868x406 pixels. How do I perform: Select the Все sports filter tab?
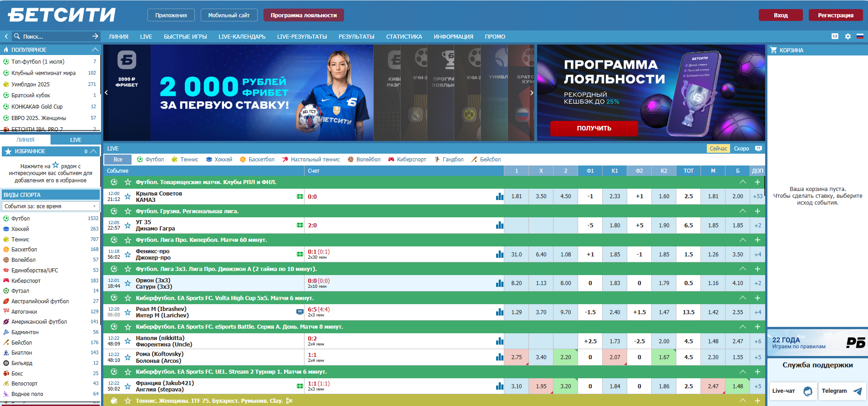tap(118, 160)
